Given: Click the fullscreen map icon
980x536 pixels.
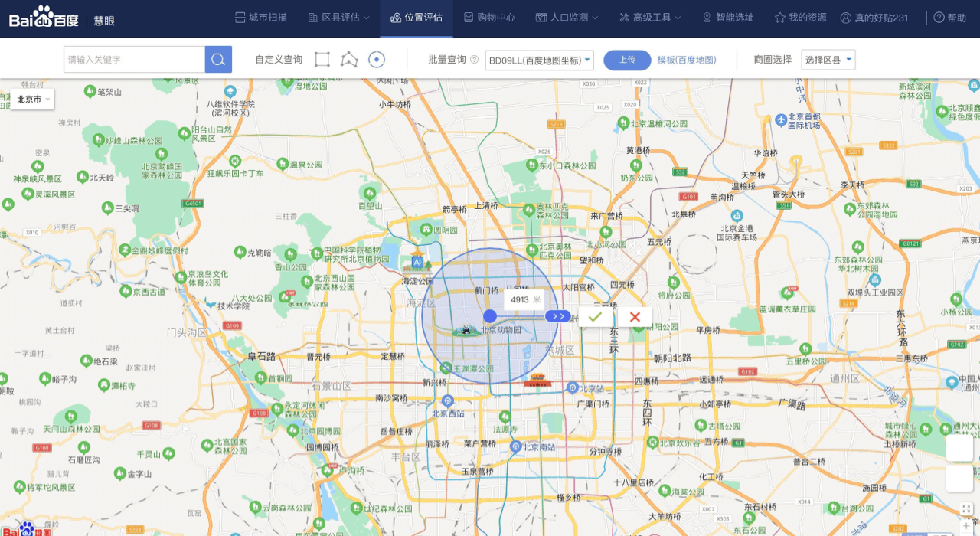Looking at the screenshot, I should click(x=966, y=509).
